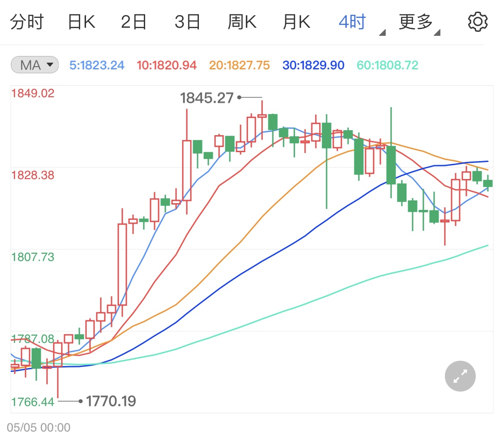The height and width of the screenshot is (435, 504).
Task: Click the y-axis label 1849.02
Action: point(33,94)
